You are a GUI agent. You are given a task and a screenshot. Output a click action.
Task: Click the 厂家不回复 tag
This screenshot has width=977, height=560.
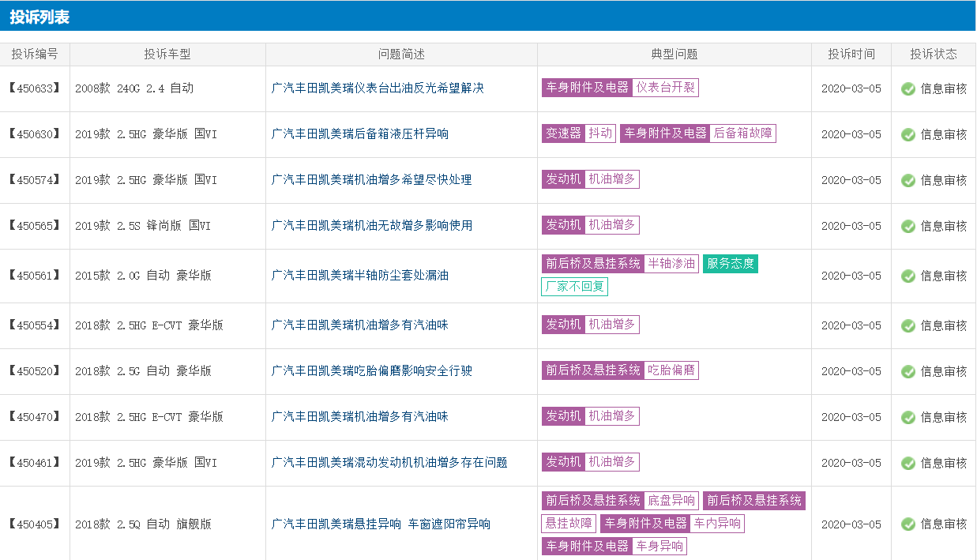tap(575, 286)
